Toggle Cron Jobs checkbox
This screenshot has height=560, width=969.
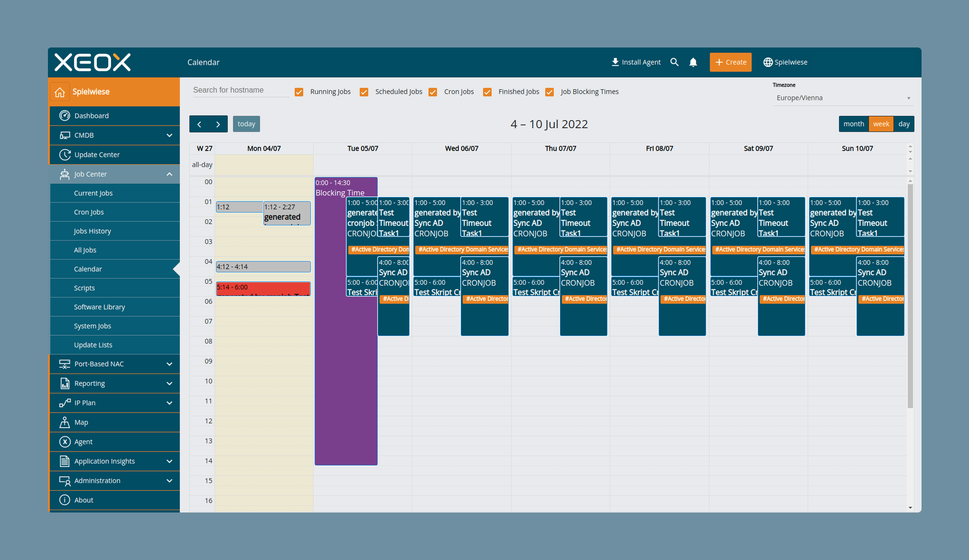(433, 92)
